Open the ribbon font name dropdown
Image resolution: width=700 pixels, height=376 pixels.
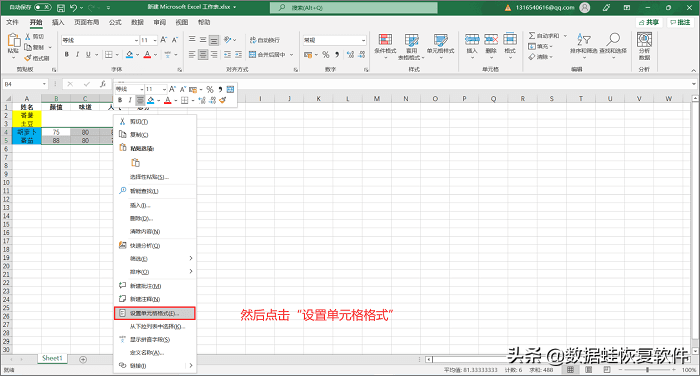(136, 40)
